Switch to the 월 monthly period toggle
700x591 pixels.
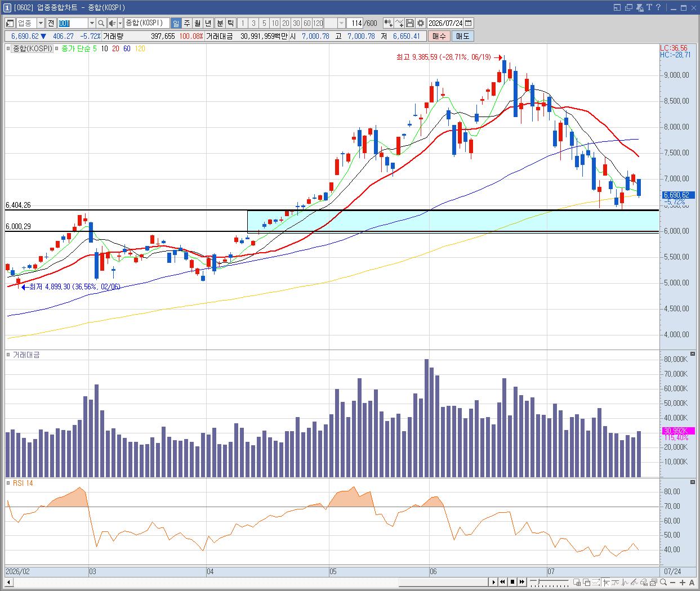click(x=197, y=23)
